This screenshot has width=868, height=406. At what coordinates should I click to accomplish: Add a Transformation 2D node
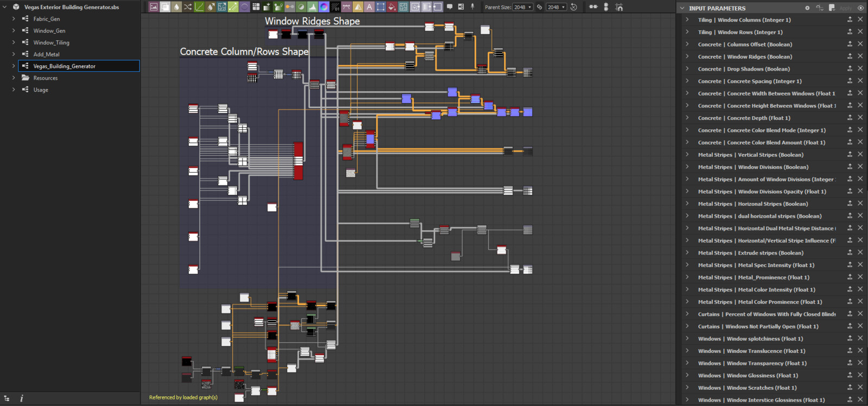(380, 7)
